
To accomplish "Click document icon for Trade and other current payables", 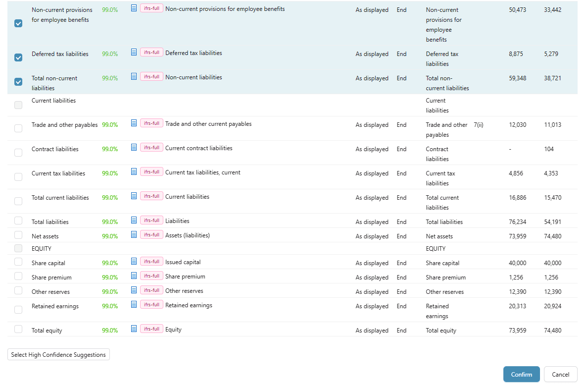I will [134, 123].
